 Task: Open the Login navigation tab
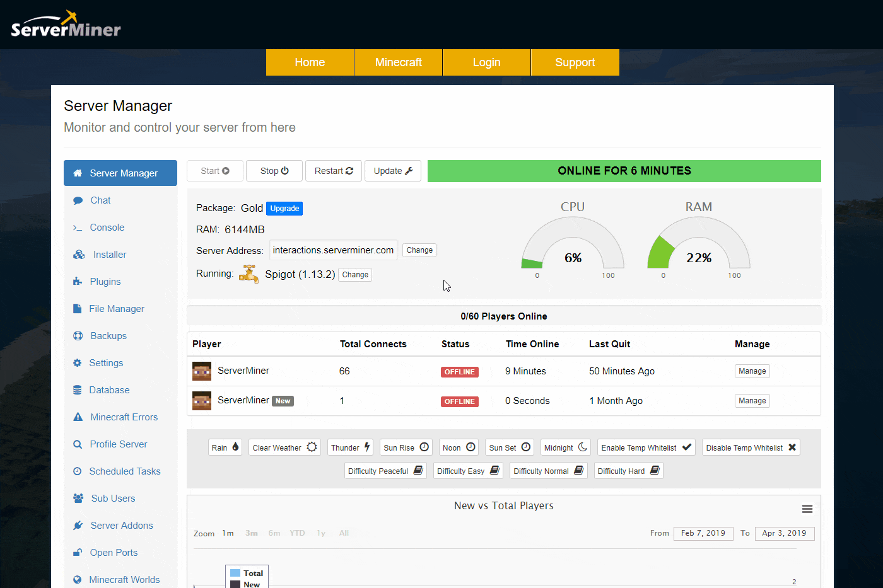(487, 62)
